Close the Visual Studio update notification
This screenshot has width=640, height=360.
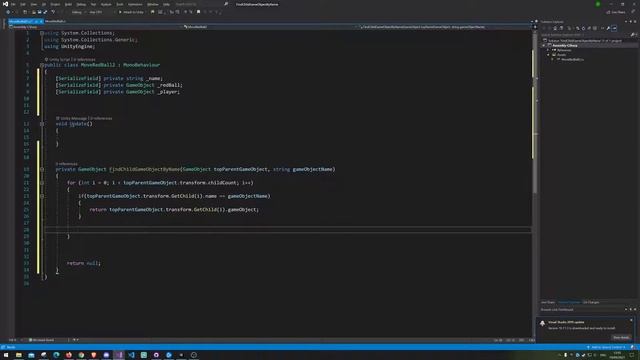click(x=631, y=320)
